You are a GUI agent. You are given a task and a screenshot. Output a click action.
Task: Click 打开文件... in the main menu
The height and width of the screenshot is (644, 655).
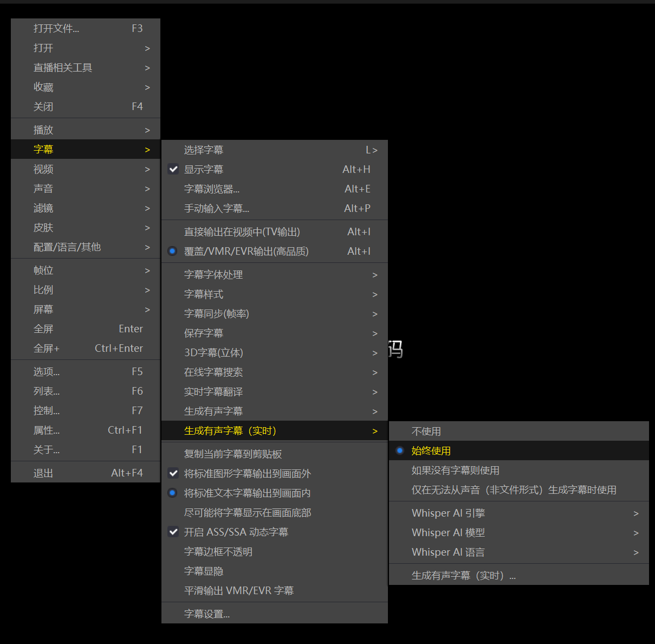pyautogui.click(x=56, y=29)
